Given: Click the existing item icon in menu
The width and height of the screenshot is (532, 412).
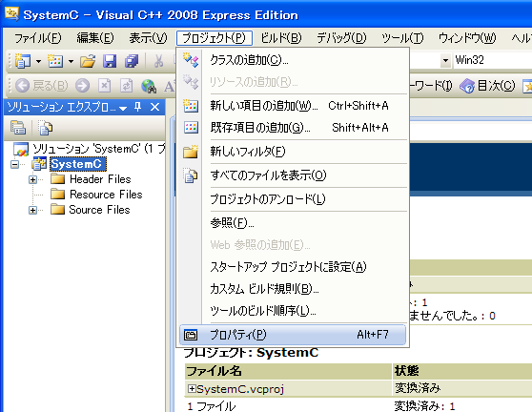Looking at the screenshot, I should pos(191,128).
